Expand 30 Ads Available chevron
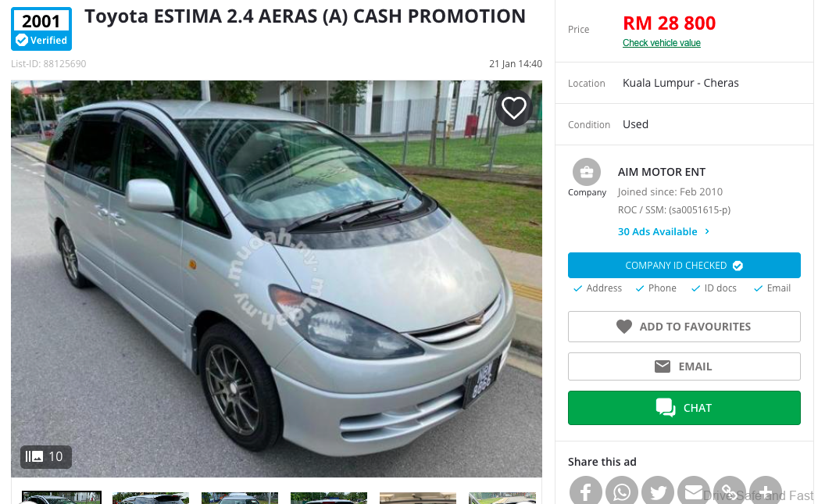The image size is (818, 504). point(707,231)
